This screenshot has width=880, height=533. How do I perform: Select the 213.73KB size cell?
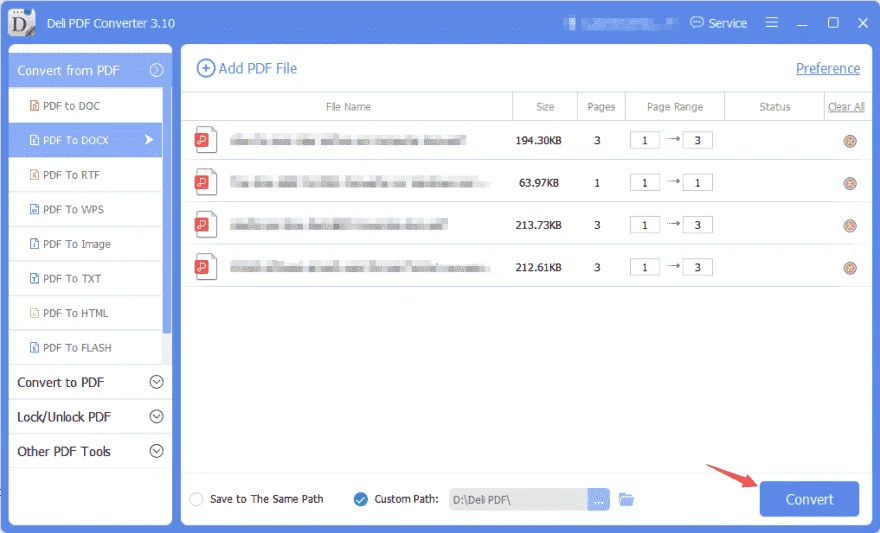point(539,225)
